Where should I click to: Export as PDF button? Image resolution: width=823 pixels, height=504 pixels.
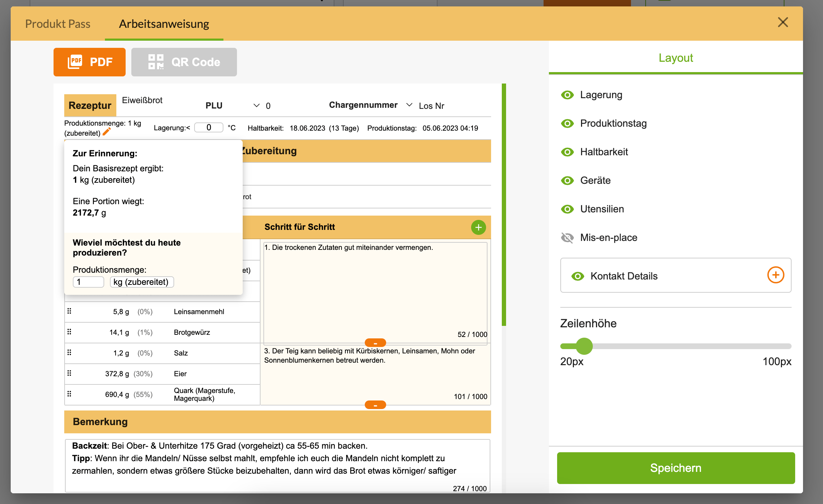pos(90,62)
